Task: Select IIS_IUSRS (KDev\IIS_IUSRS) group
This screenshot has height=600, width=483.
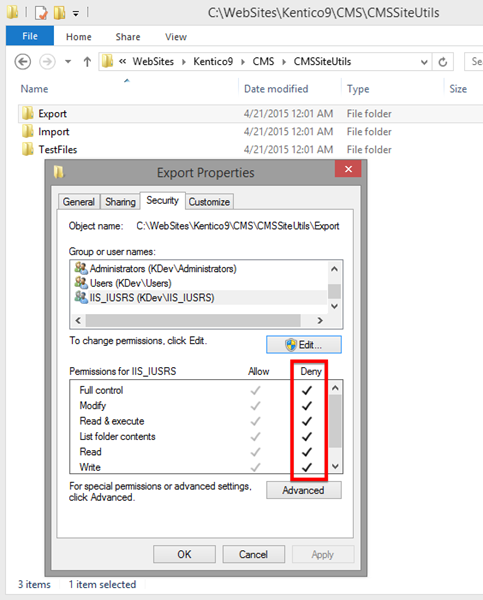Action: pos(199,298)
